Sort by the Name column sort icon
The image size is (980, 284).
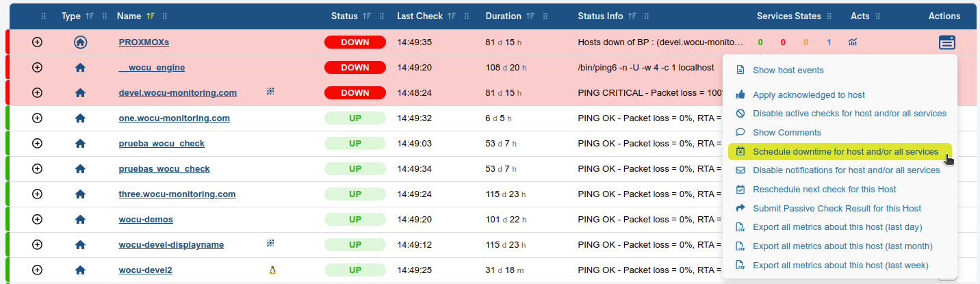(x=150, y=16)
